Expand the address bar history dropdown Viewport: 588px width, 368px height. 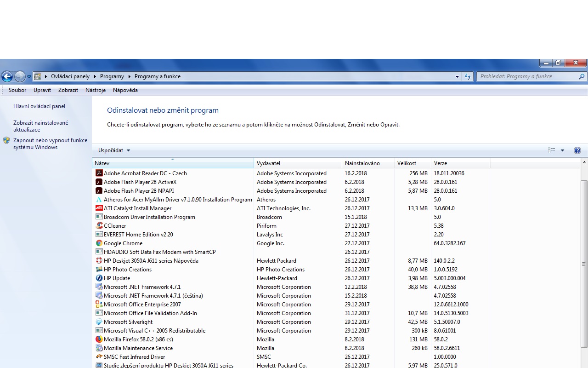457,77
